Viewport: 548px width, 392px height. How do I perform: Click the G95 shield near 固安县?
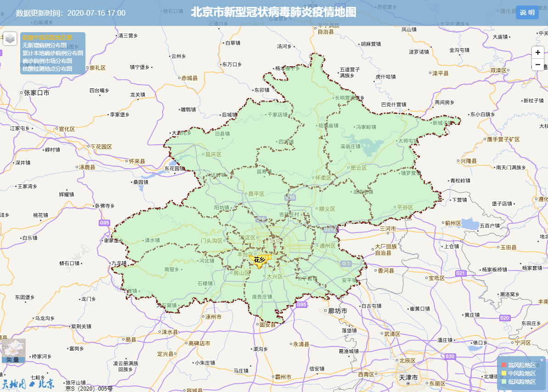pos(302,304)
